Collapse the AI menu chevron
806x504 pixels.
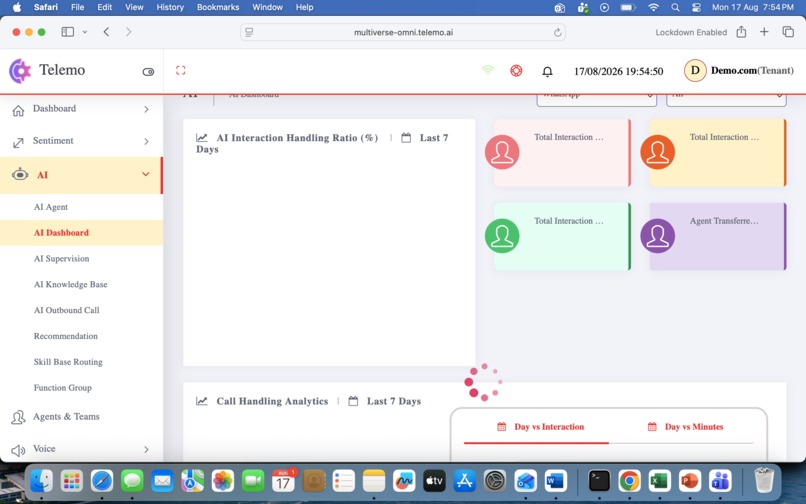[x=146, y=174]
